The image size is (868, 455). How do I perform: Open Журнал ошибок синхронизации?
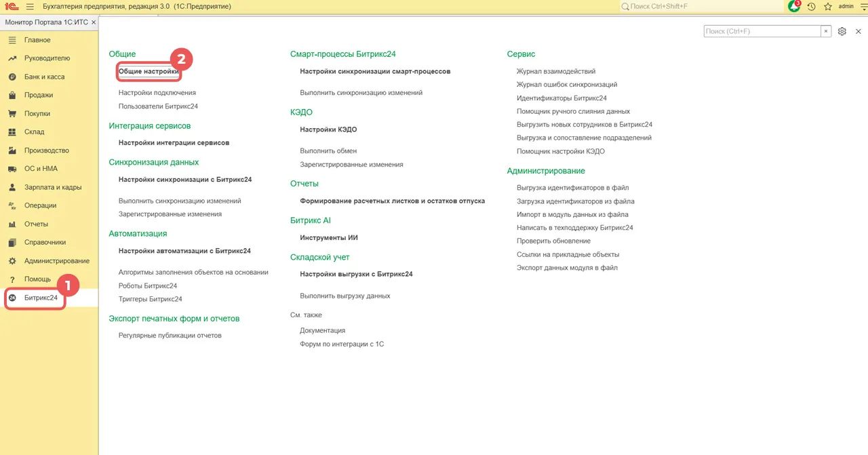(567, 85)
